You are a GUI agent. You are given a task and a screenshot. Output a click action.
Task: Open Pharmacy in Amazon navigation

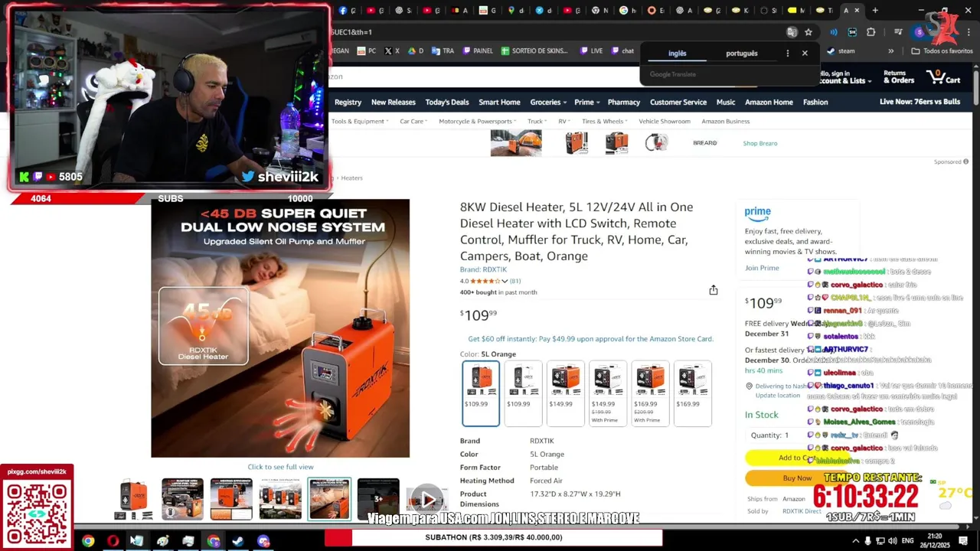(x=624, y=102)
